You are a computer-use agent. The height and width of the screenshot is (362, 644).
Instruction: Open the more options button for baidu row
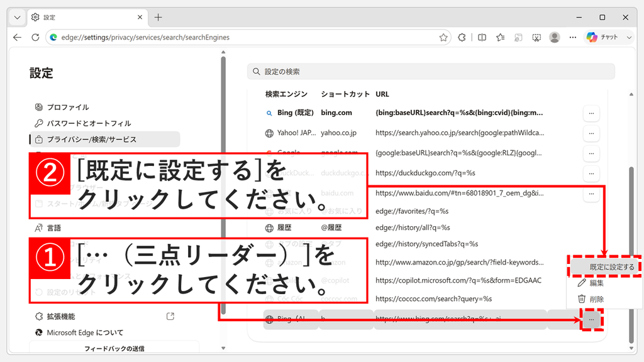591,194
